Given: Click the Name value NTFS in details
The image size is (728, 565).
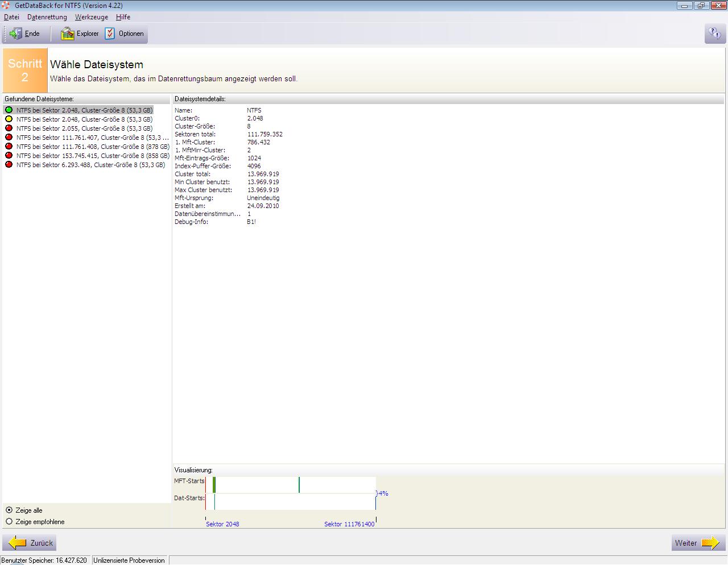Looking at the screenshot, I should [x=254, y=110].
